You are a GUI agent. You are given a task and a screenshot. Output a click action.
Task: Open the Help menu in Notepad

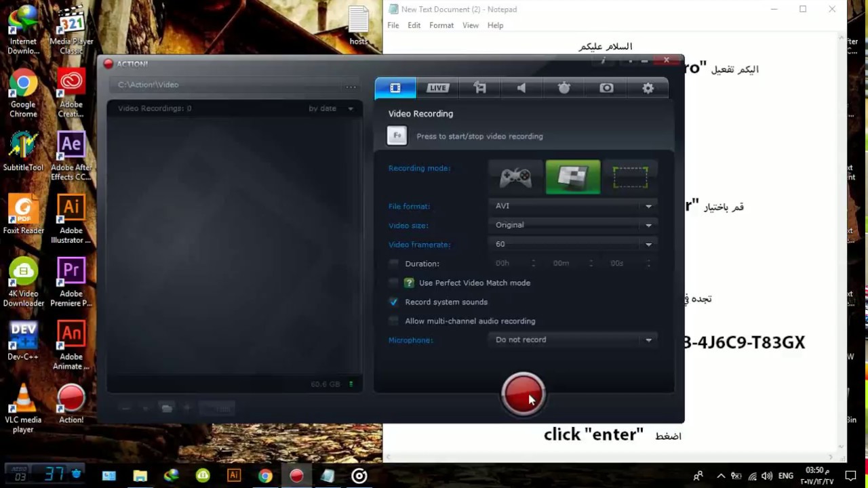point(495,26)
